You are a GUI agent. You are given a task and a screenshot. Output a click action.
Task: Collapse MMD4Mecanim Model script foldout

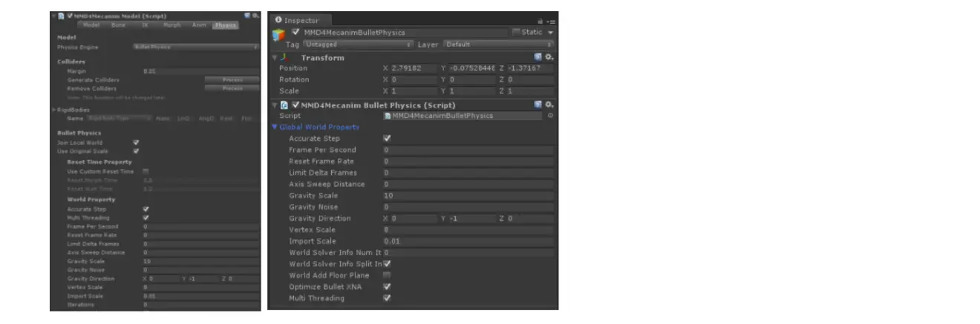[53, 16]
